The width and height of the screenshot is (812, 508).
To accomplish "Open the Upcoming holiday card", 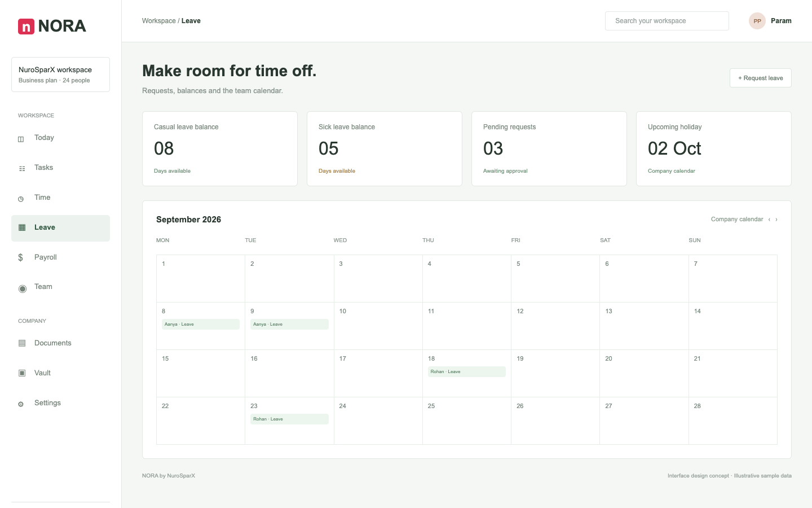I will pyautogui.click(x=714, y=148).
